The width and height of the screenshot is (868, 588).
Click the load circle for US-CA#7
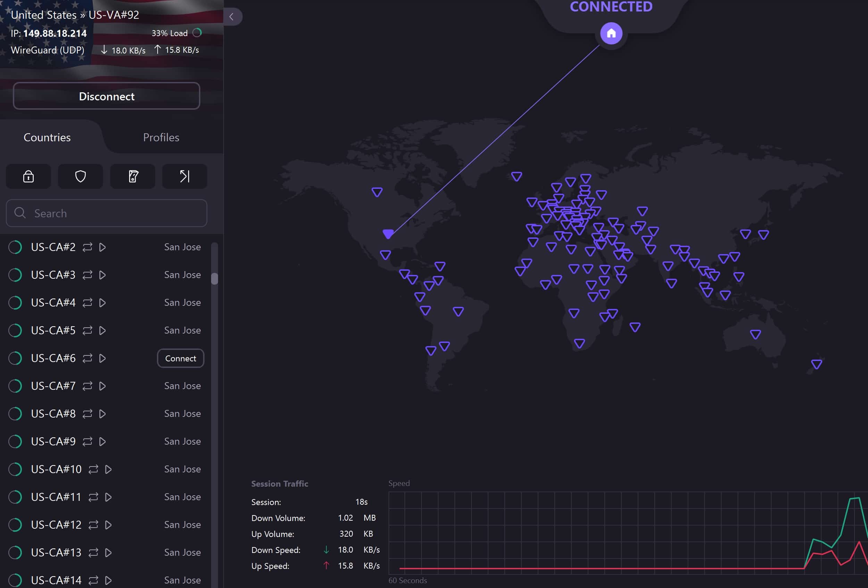(15, 386)
